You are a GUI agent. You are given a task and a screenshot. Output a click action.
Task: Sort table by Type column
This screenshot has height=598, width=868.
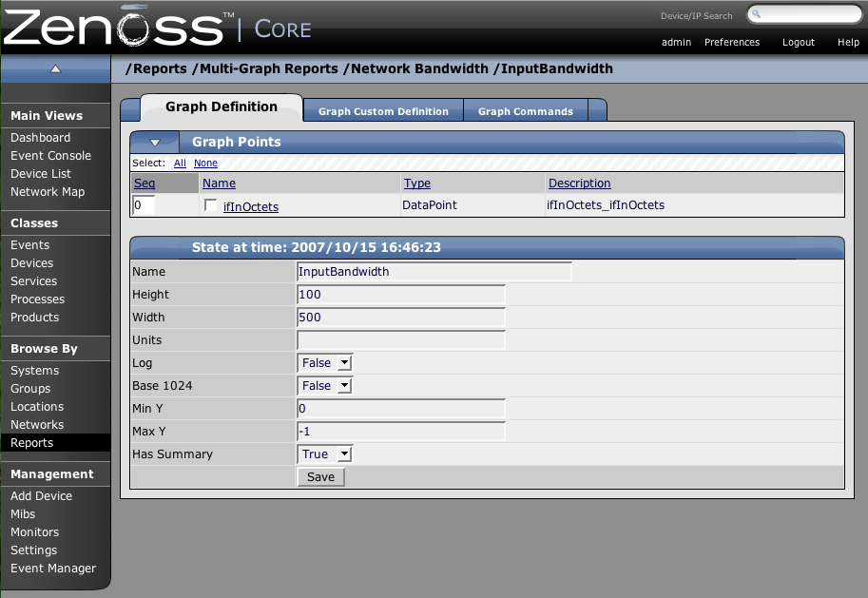[x=416, y=183]
